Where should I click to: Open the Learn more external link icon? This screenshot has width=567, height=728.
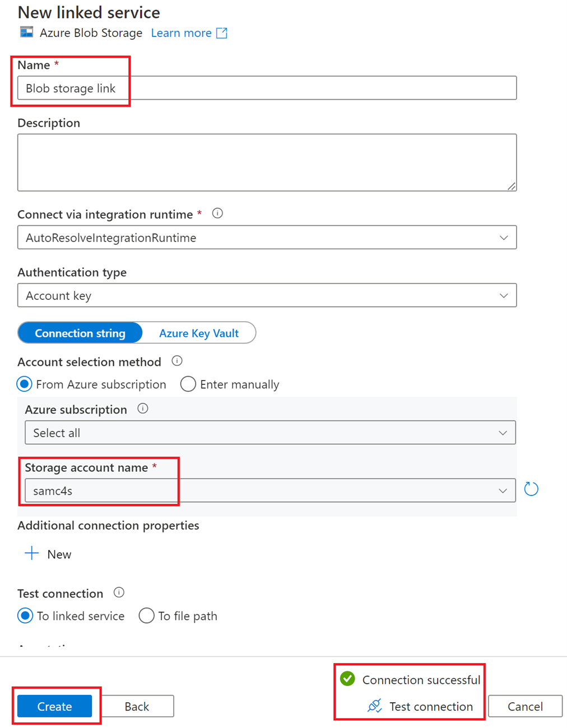coord(222,33)
